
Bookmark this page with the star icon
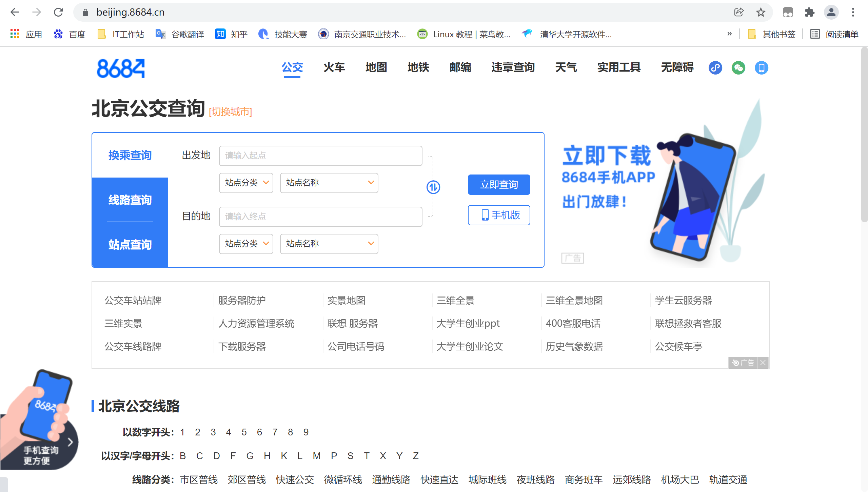click(x=761, y=13)
